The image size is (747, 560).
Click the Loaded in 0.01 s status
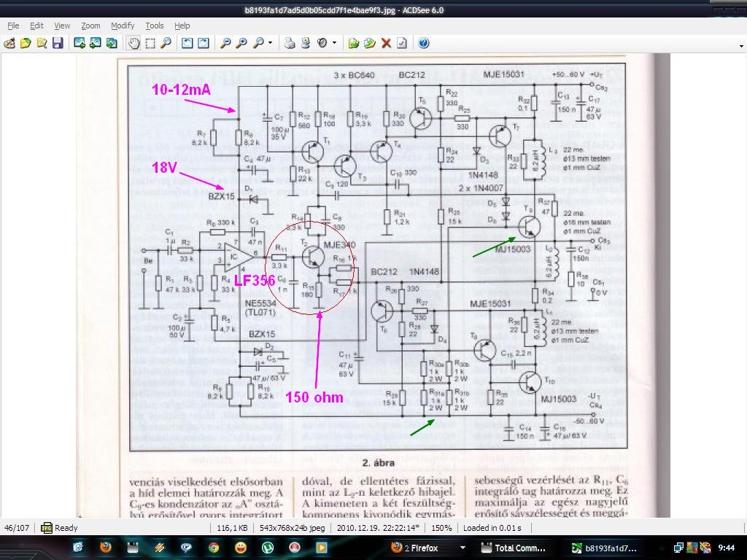[x=492, y=528]
